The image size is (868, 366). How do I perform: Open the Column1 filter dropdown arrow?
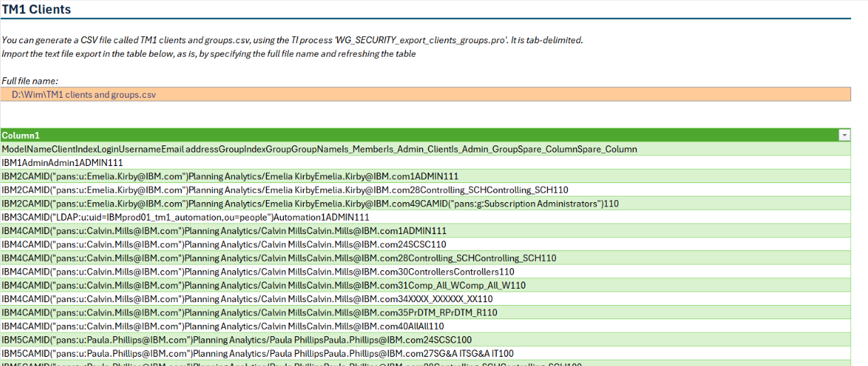pyautogui.click(x=844, y=135)
